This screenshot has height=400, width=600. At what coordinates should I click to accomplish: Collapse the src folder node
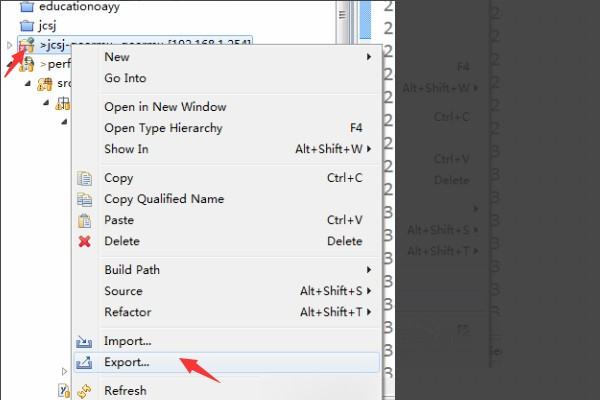[28, 83]
